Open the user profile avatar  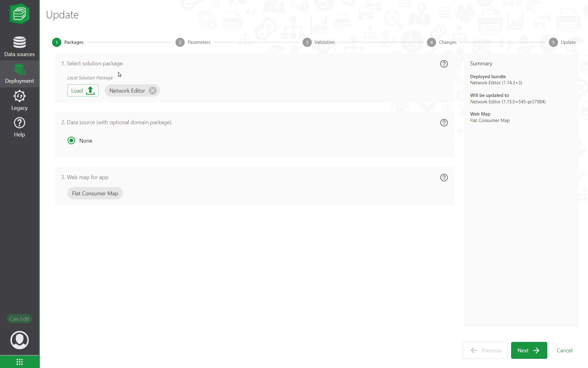pos(19,340)
